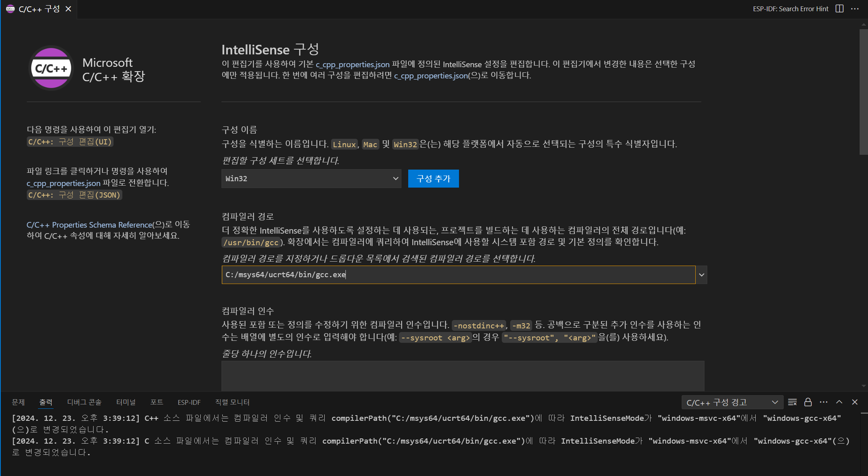
Task: Switch to the 문제 panel tab
Action: [x=18, y=402]
